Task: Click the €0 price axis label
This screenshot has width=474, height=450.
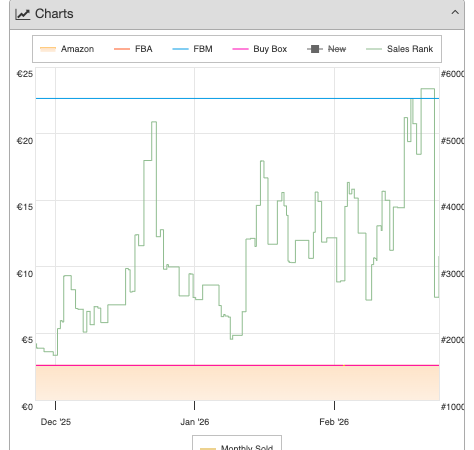Action: [x=27, y=407]
